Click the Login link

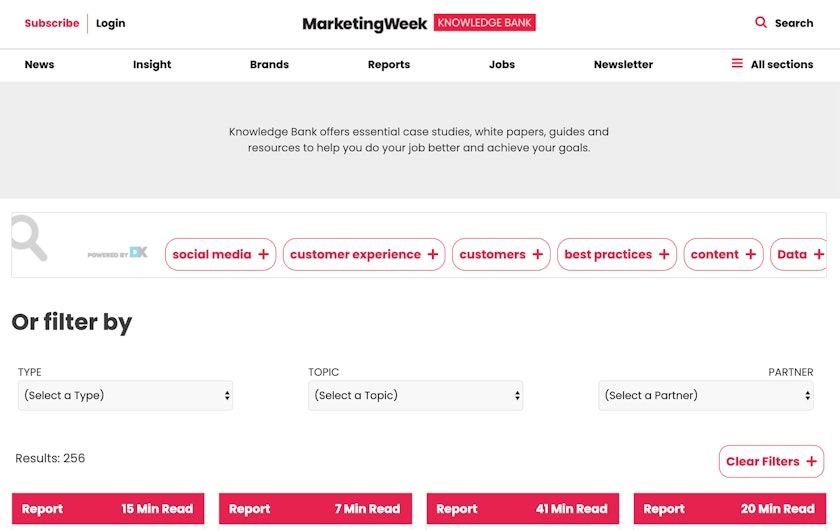(111, 23)
